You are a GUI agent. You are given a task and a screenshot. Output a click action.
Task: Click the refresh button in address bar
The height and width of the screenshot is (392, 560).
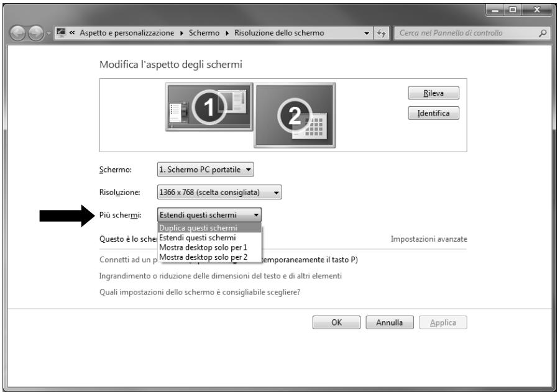382,33
